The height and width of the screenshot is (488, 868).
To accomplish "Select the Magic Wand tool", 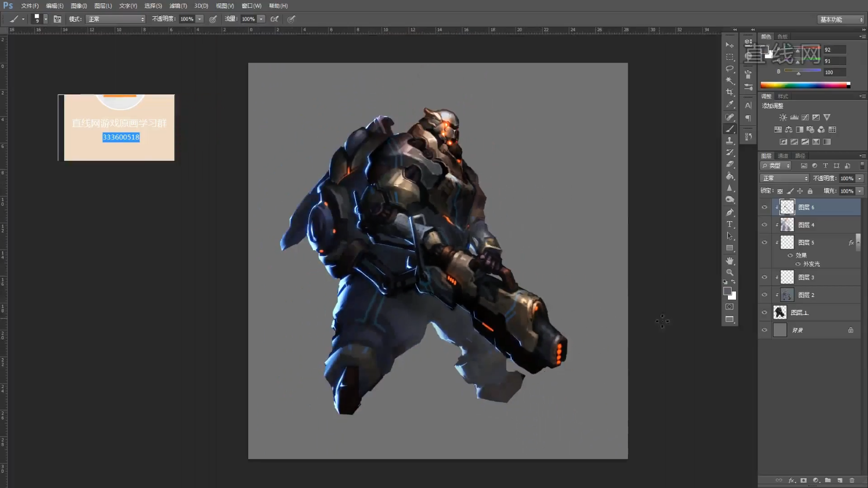I will [x=729, y=80].
